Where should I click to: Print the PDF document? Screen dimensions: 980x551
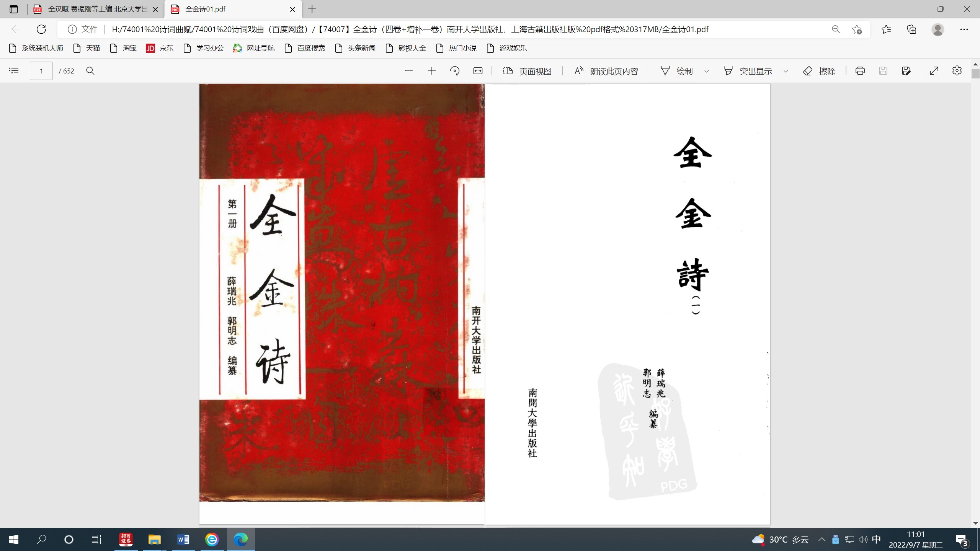click(x=860, y=71)
